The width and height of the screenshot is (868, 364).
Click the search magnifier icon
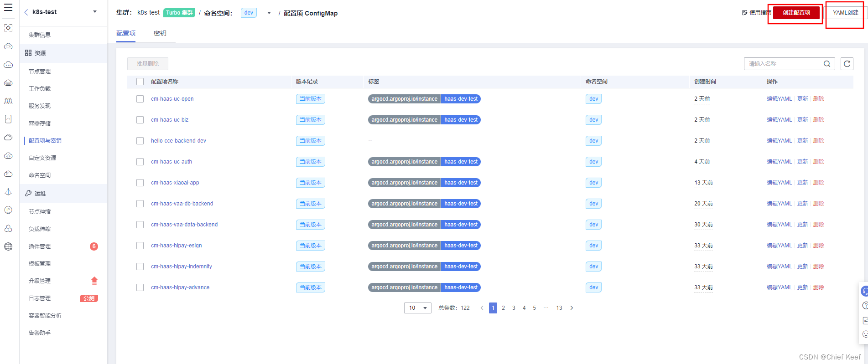pyautogui.click(x=827, y=64)
